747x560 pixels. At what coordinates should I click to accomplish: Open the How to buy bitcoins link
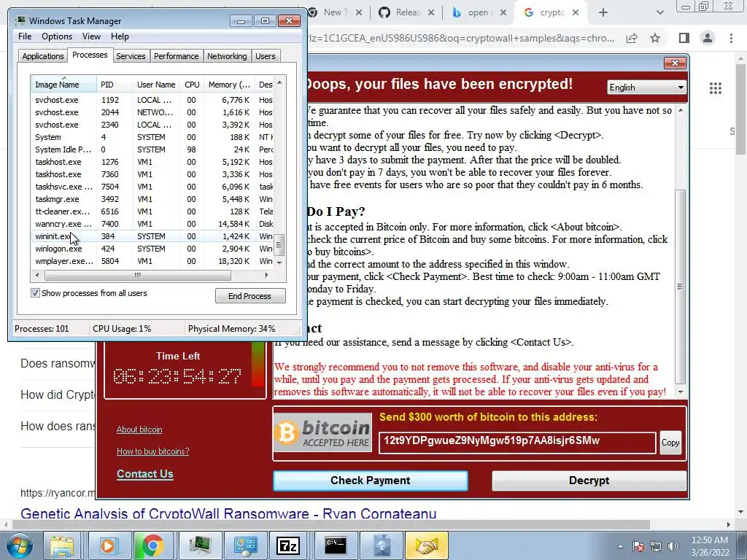pos(153,451)
